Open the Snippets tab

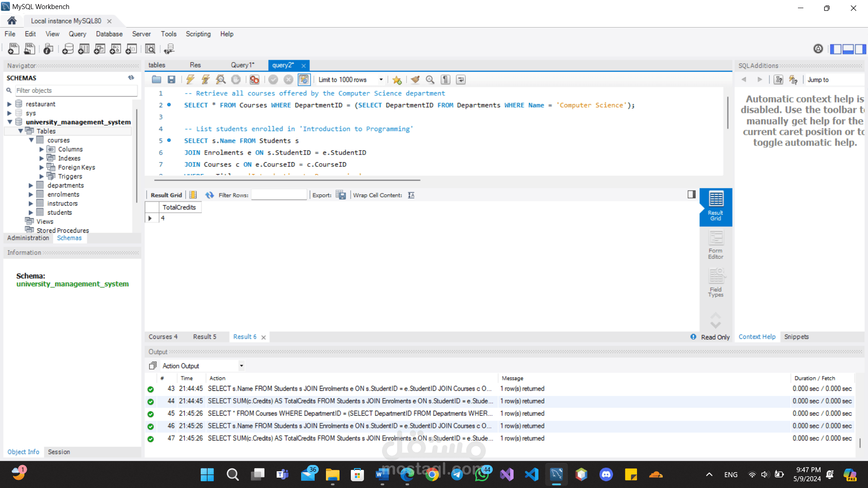pyautogui.click(x=796, y=337)
